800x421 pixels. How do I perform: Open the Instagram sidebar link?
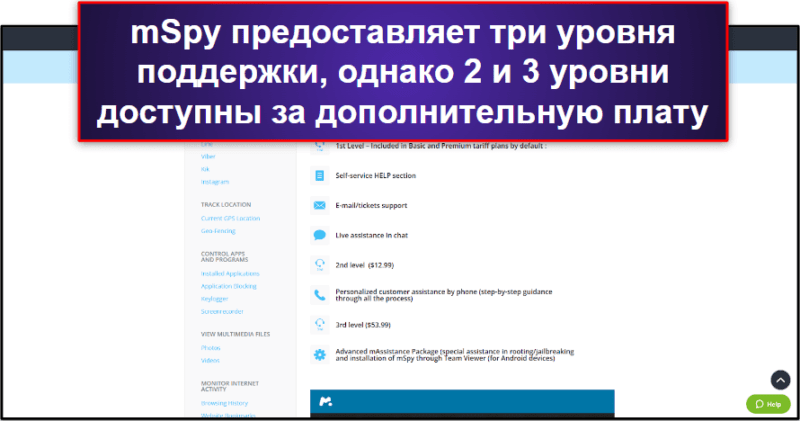coord(215,182)
